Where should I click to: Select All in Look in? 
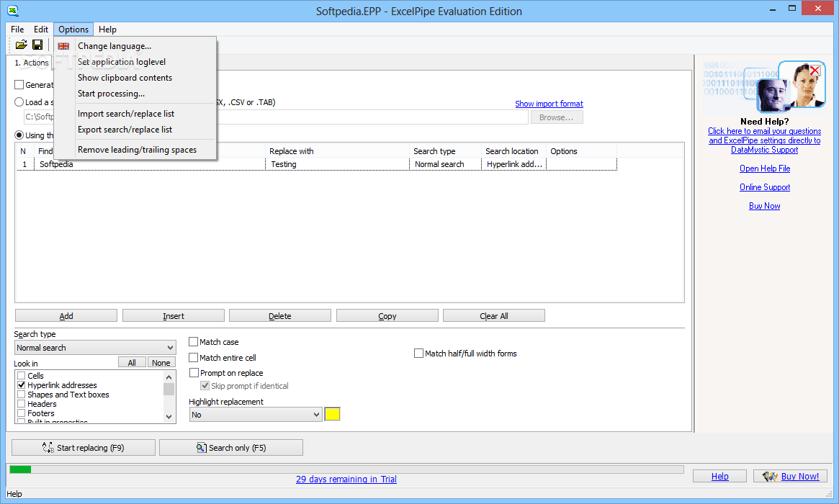coord(132,363)
